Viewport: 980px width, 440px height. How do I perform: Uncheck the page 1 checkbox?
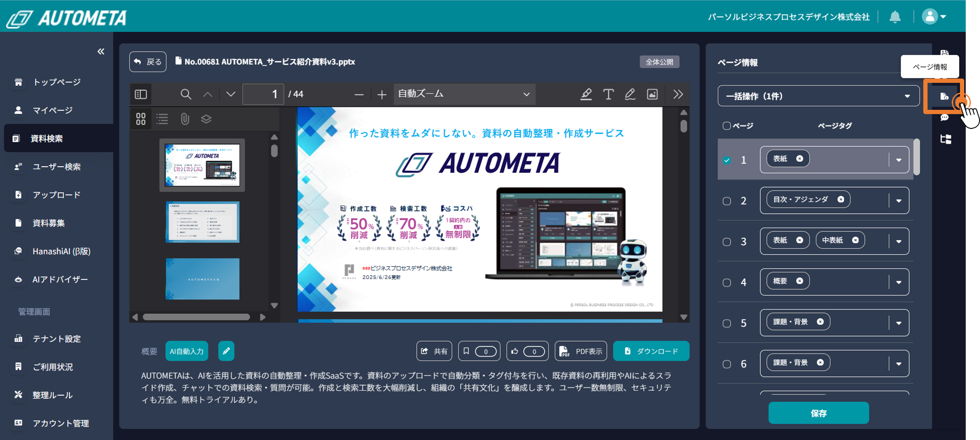pos(727,160)
